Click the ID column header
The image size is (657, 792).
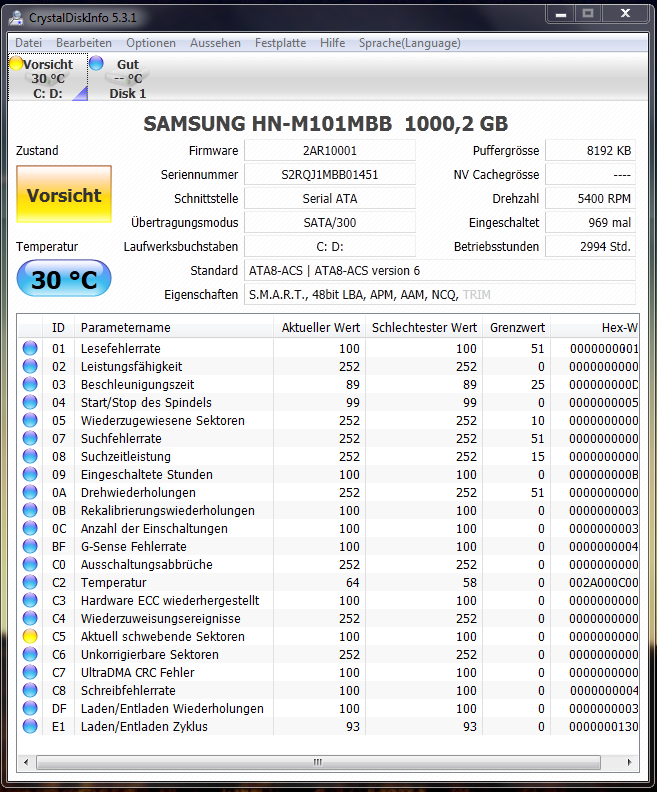pos(58,328)
